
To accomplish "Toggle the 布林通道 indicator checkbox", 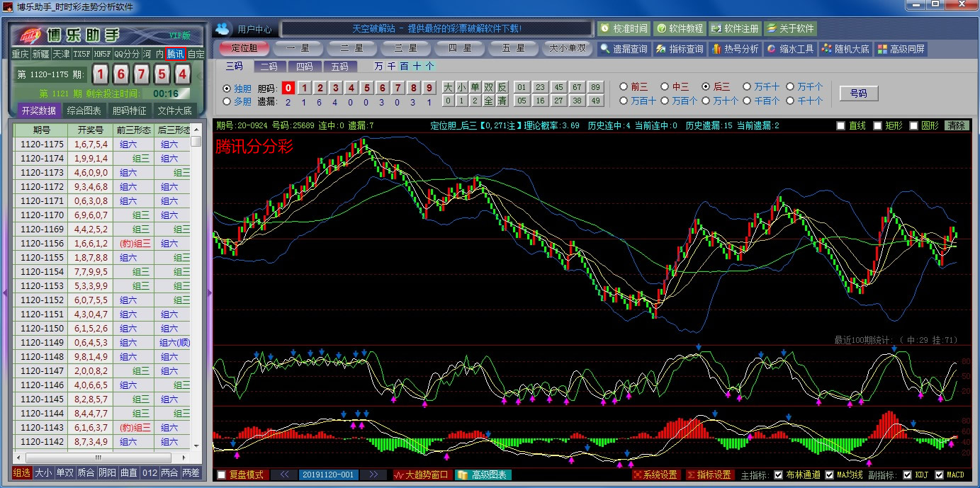I will point(778,475).
